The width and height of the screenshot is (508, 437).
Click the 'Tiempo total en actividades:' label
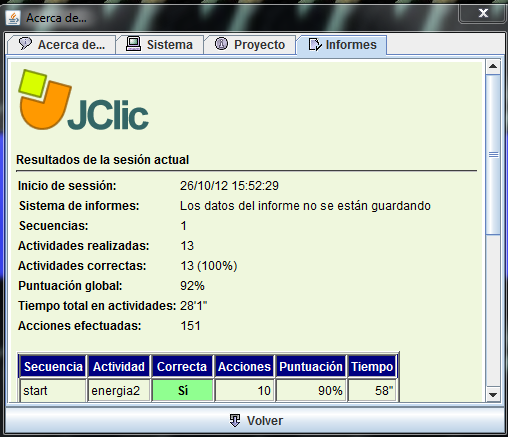97,306
